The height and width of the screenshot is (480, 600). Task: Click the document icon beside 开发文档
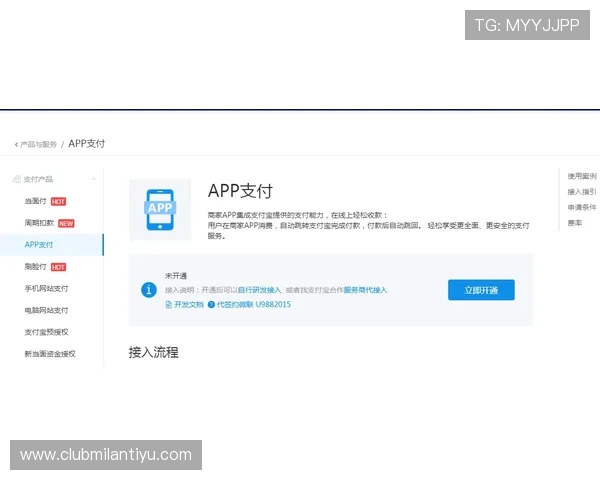click(x=168, y=305)
